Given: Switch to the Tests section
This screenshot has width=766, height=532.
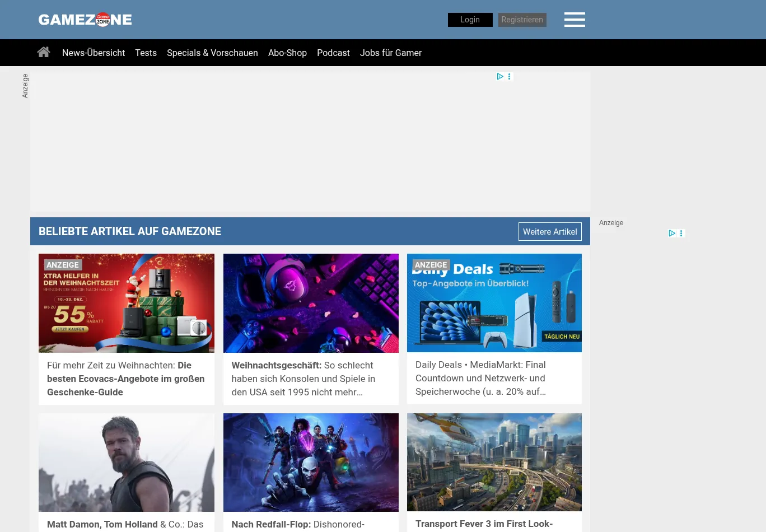Looking at the screenshot, I should click(146, 53).
